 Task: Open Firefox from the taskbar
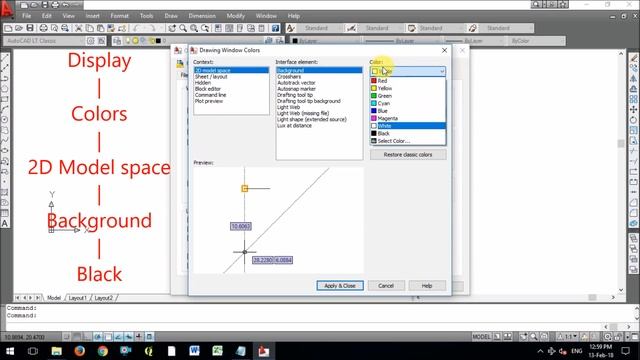pos(80,351)
